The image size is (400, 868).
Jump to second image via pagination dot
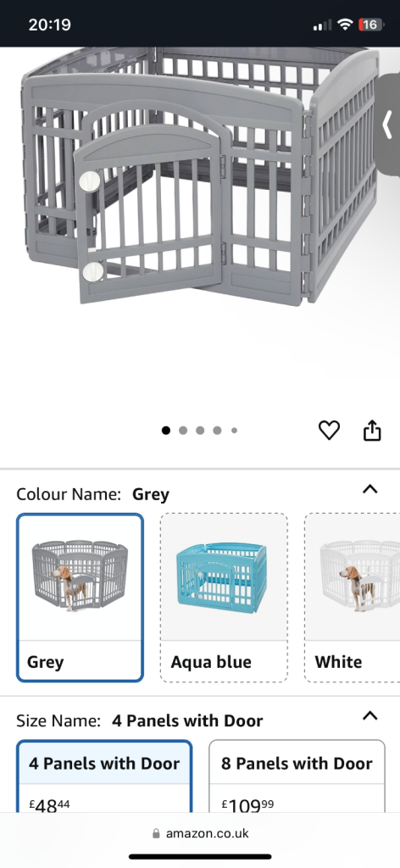tap(183, 431)
